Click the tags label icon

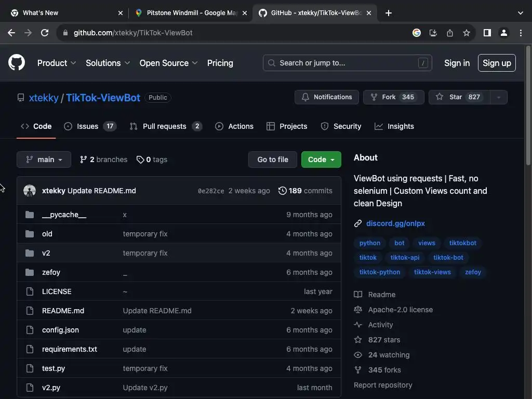(x=140, y=159)
